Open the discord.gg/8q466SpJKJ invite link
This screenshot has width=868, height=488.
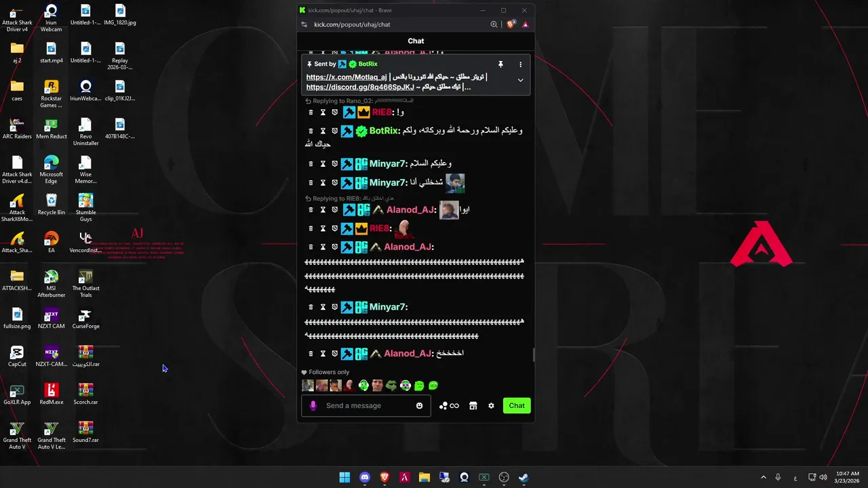coord(360,87)
